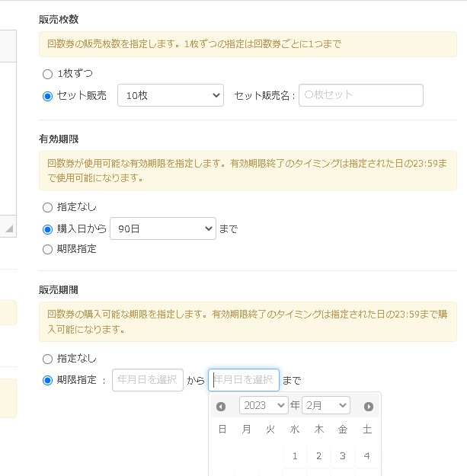
Task: Select 期限指定 under 販売期間
Action: (x=48, y=380)
